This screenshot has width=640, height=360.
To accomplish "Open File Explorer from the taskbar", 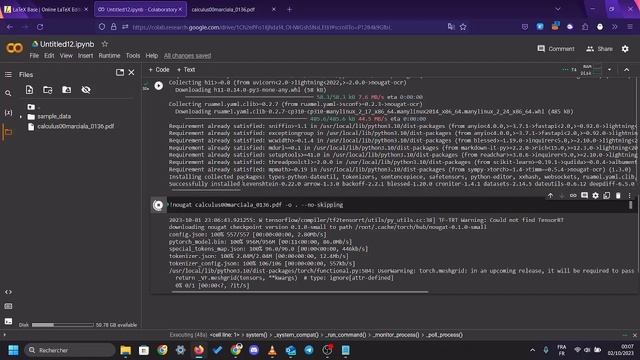I will coord(126,350).
